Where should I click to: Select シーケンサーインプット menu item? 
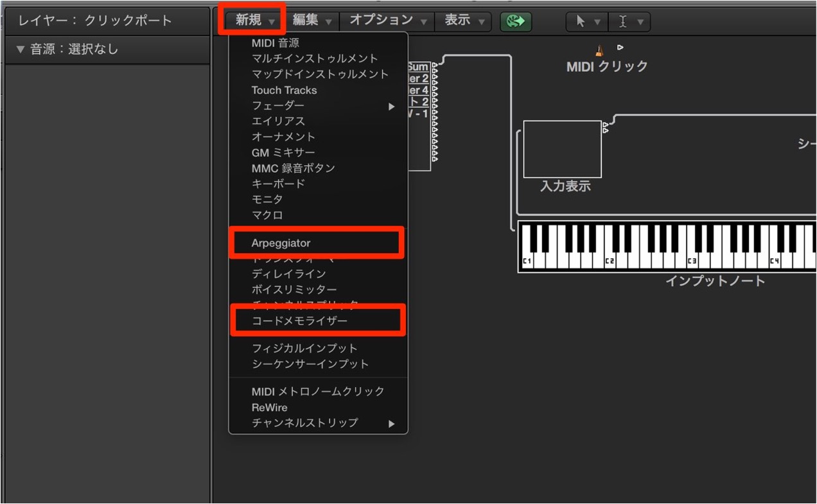[x=318, y=364]
